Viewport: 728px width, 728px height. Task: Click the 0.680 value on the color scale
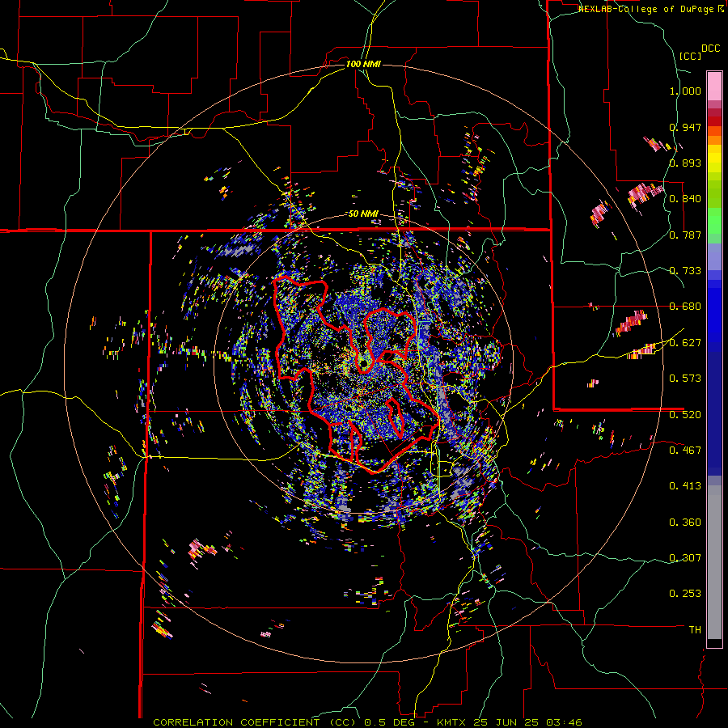click(685, 307)
